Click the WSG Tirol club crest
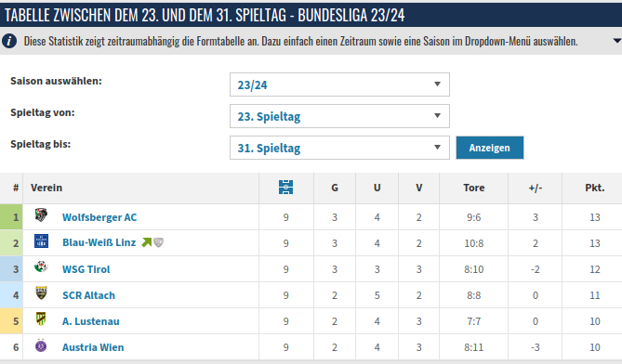622x364 pixels. point(41,266)
